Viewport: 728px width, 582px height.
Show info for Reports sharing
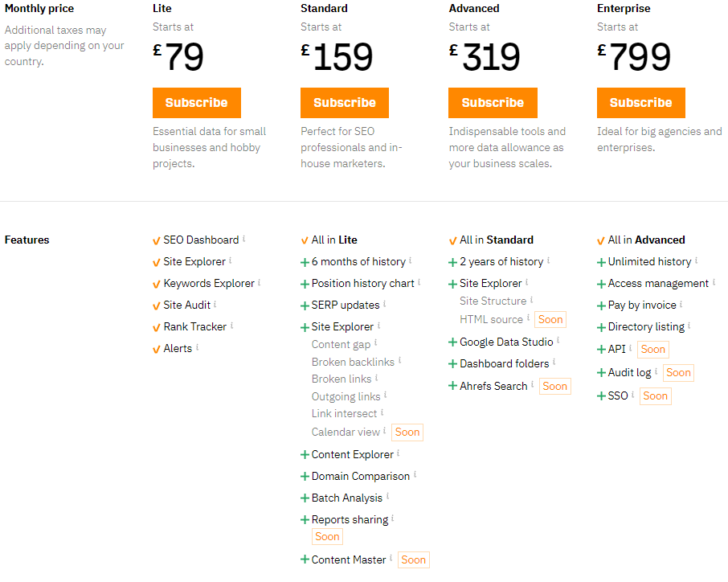(393, 518)
